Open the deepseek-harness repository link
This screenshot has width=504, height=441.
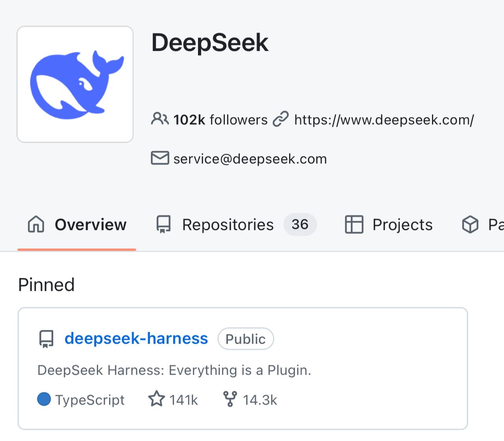tap(136, 338)
